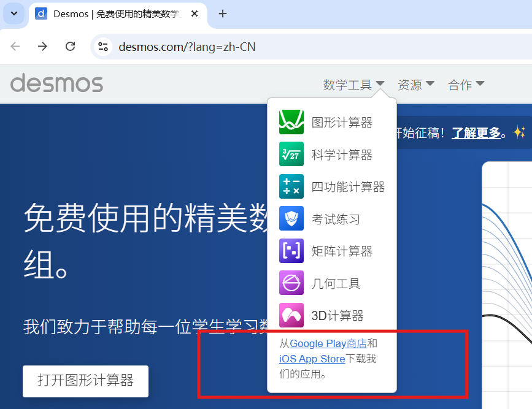Click the Desmos logo in header
The height and width of the screenshot is (409, 532).
click(56, 83)
